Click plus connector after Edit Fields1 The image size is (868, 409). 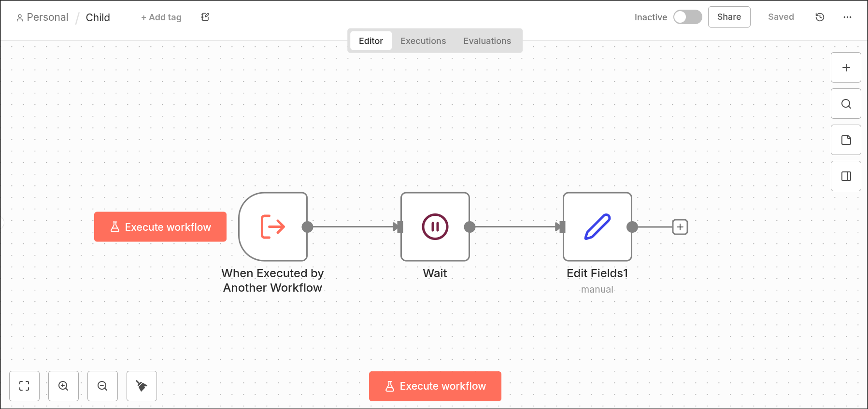[680, 227]
